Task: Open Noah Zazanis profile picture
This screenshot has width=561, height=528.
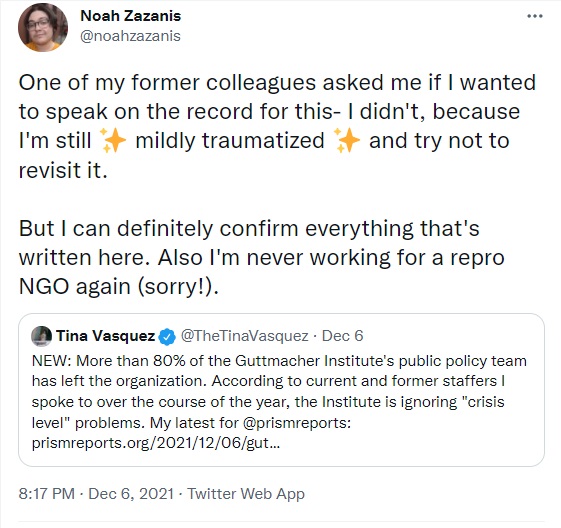Action: pos(43,28)
